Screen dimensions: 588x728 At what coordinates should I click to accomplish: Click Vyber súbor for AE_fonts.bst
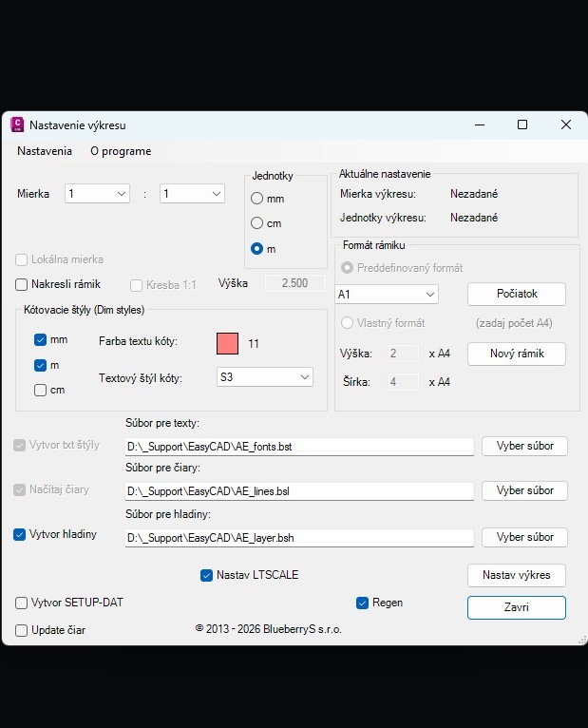[x=524, y=446]
